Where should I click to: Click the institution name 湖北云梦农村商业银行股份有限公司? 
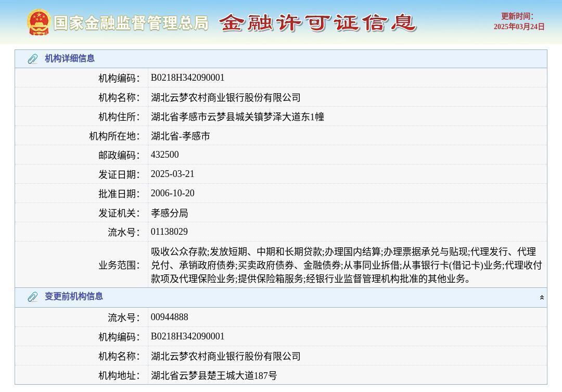click(x=226, y=97)
